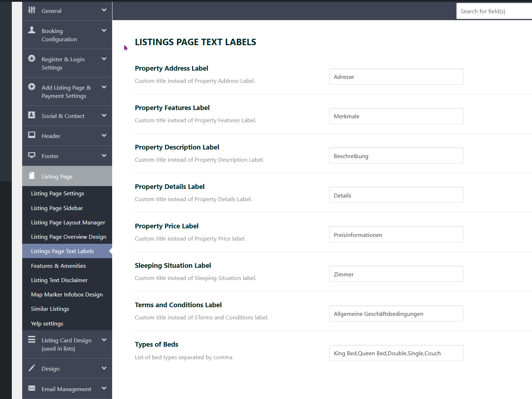Click the Add Listing Page plus icon

pyautogui.click(x=32, y=86)
